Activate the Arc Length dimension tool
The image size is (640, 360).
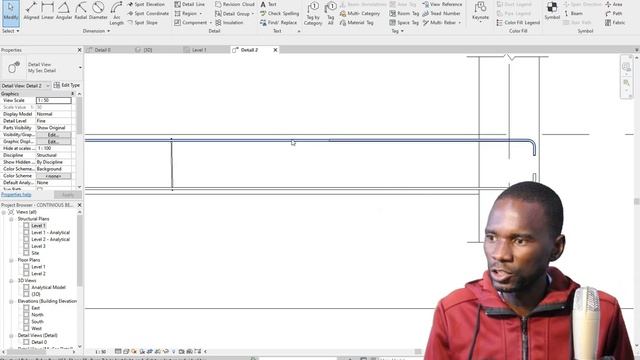pyautogui.click(x=116, y=13)
